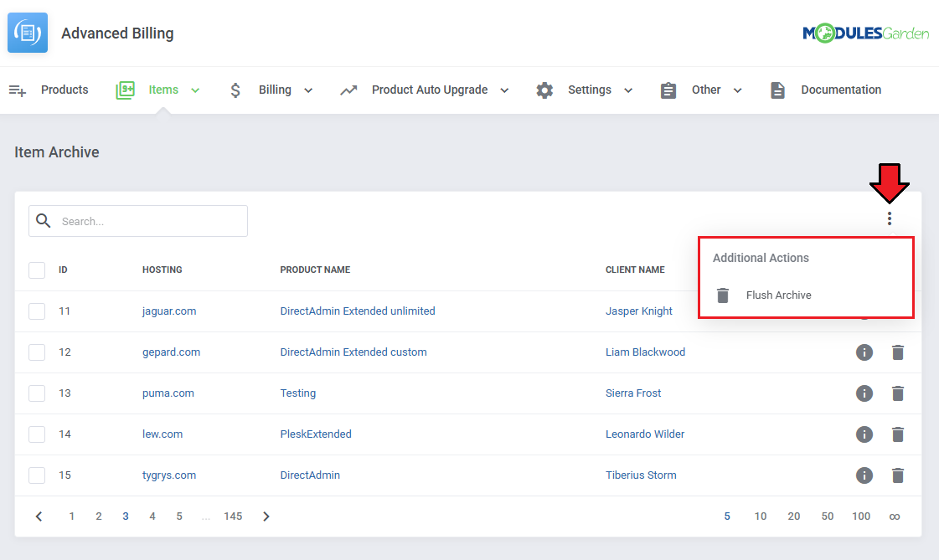This screenshot has width=939, height=560.
Task: Go to page 1
Action: (x=72, y=516)
